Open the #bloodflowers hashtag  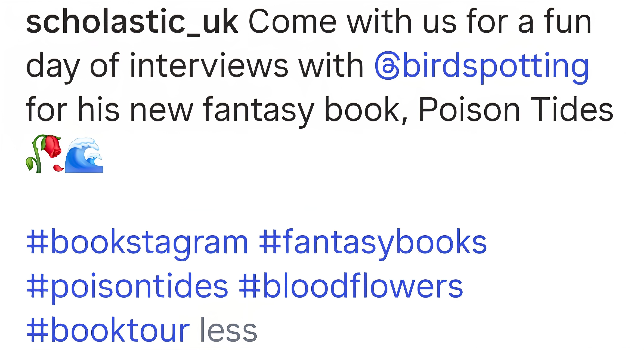coord(351,286)
